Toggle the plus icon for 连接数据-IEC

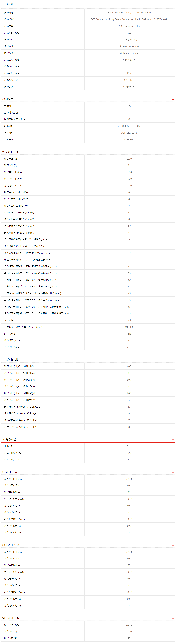coord(173,152)
